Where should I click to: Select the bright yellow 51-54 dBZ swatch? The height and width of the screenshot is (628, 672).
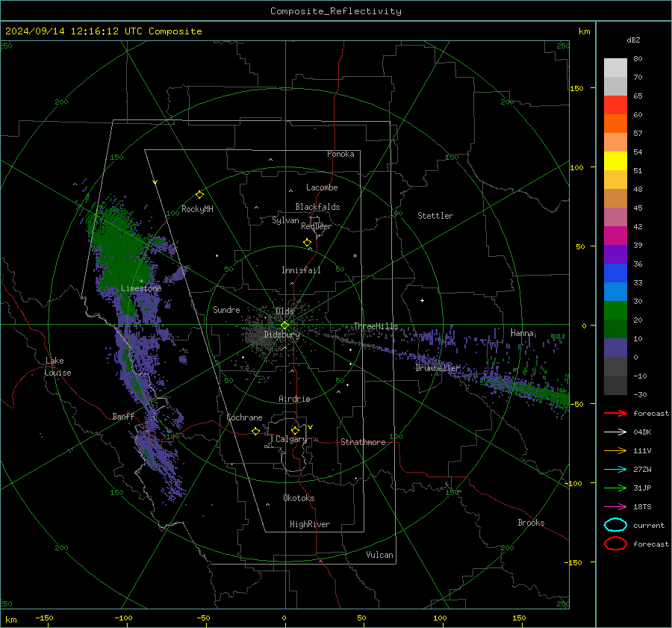pyautogui.click(x=615, y=161)
